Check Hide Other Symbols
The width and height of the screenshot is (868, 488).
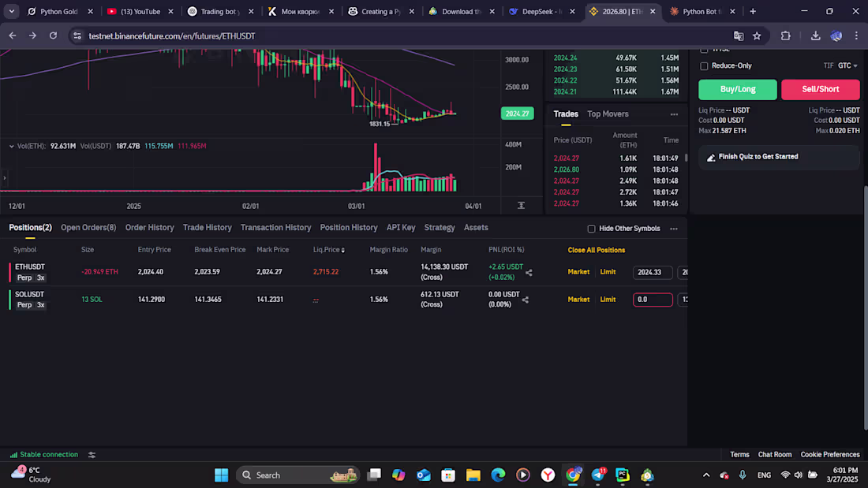(591, 229)
